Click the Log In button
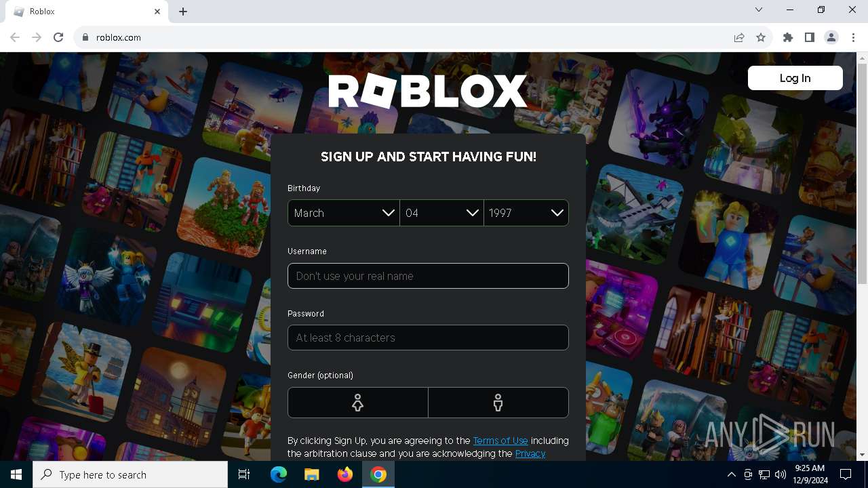868x488 pixels. pos(795,78)
